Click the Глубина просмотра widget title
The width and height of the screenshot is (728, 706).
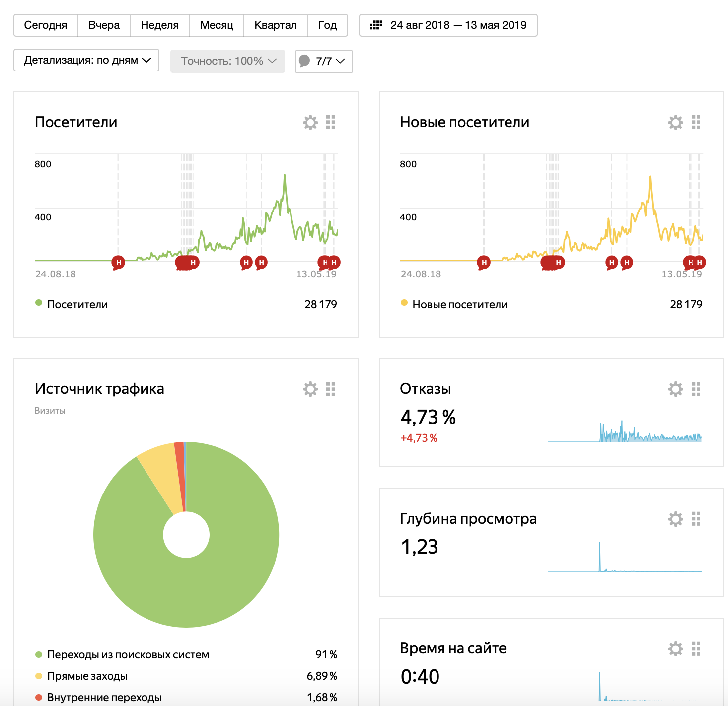point(468,519)
